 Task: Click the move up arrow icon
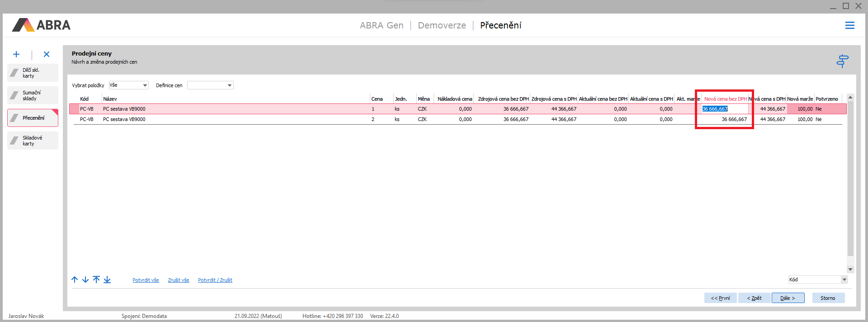point(75,280)
